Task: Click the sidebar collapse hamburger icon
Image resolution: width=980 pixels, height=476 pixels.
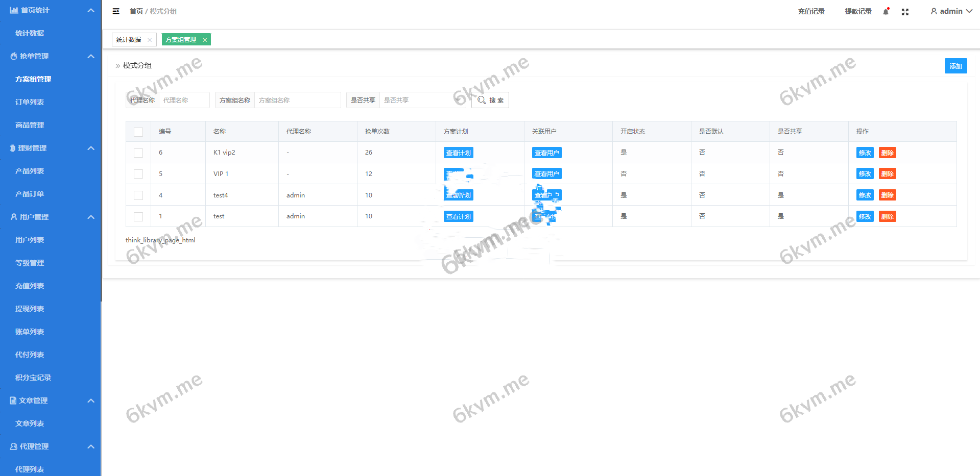Action: pos(116,11)
